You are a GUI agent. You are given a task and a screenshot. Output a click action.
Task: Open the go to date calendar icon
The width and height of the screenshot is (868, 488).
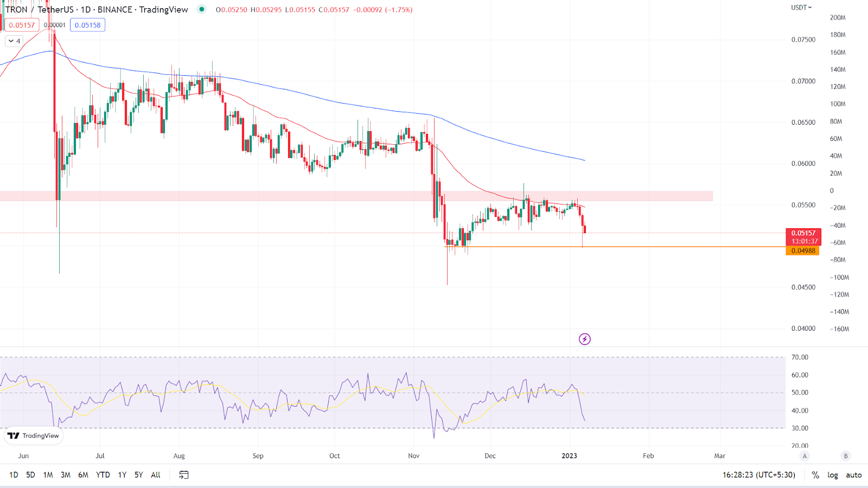click(x=184, y=475)
